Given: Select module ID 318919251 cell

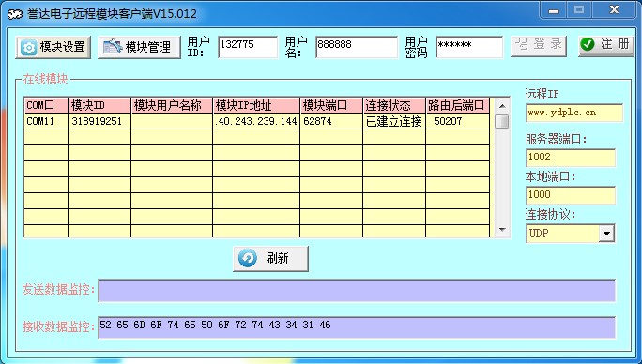Looking at the screenshot, I should (x=99, y=121).
